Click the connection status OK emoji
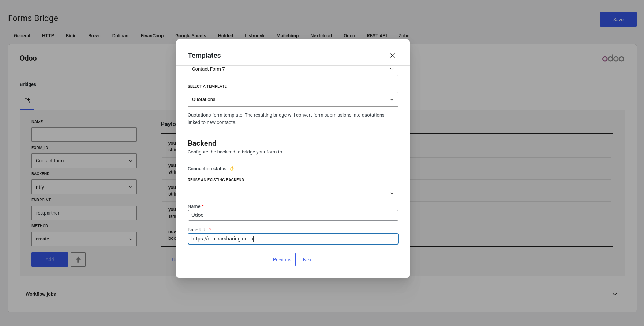 point(232,168)
